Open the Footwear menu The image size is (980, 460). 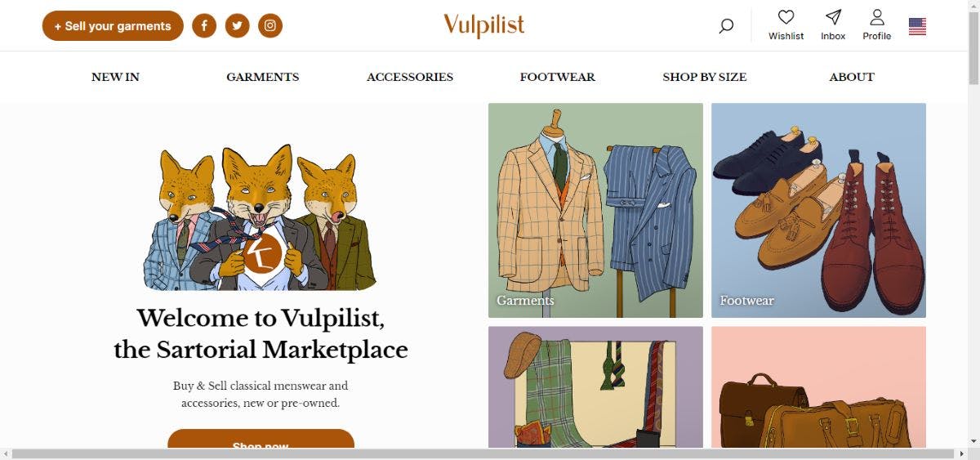pyautogui.click(x=557, y=77)
